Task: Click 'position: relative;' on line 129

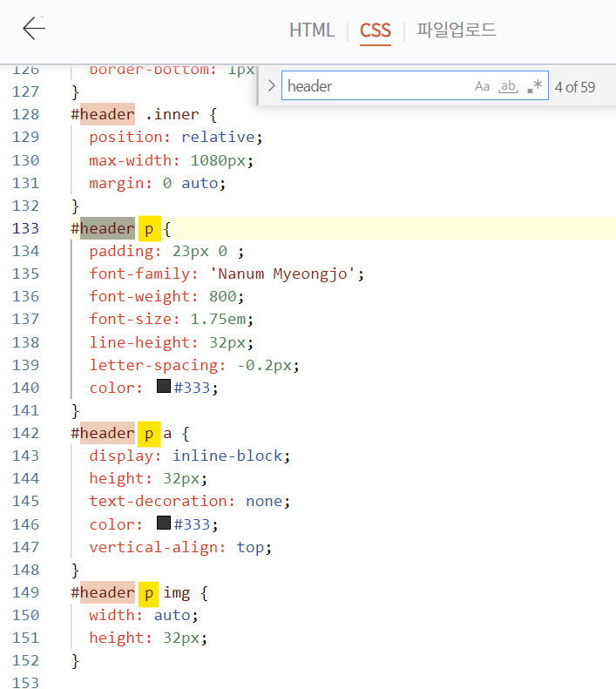Action: point(176,137)
